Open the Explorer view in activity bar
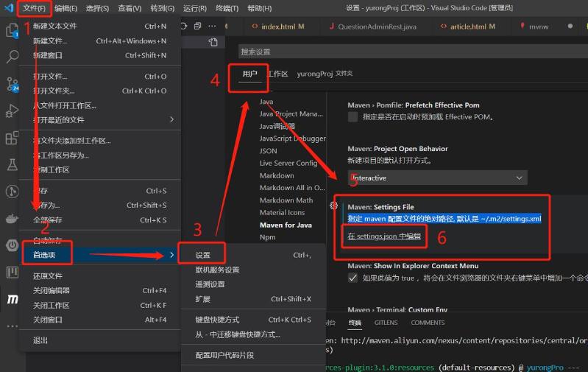The width and height of the screenshot is (588, 372). (x=12, y=30)
